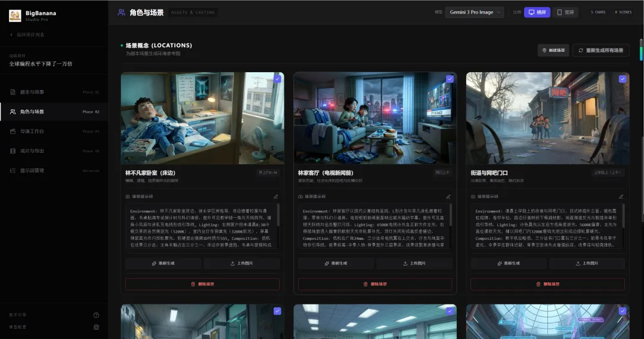Click prompt scrollbar in 林不凡家卧室 card
644x339 pixels.
coord(278,215)
